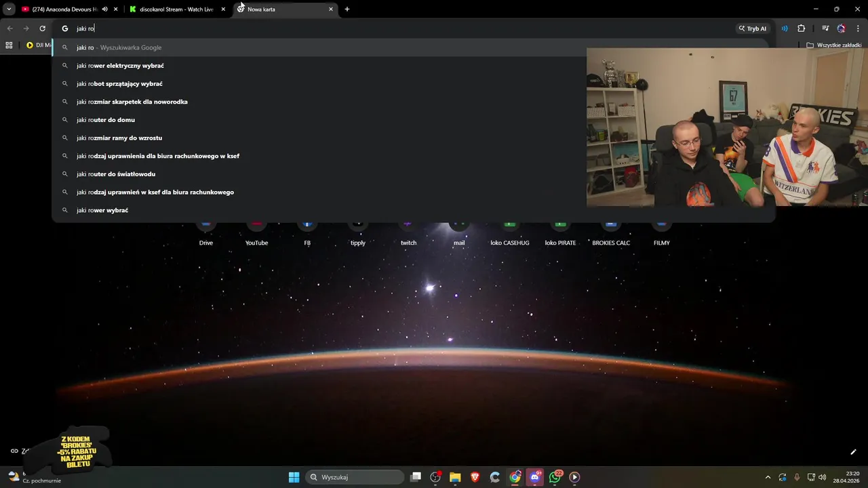Enable Tryb AI mode button
Viewport: 868px width, 488px height.
752,28
